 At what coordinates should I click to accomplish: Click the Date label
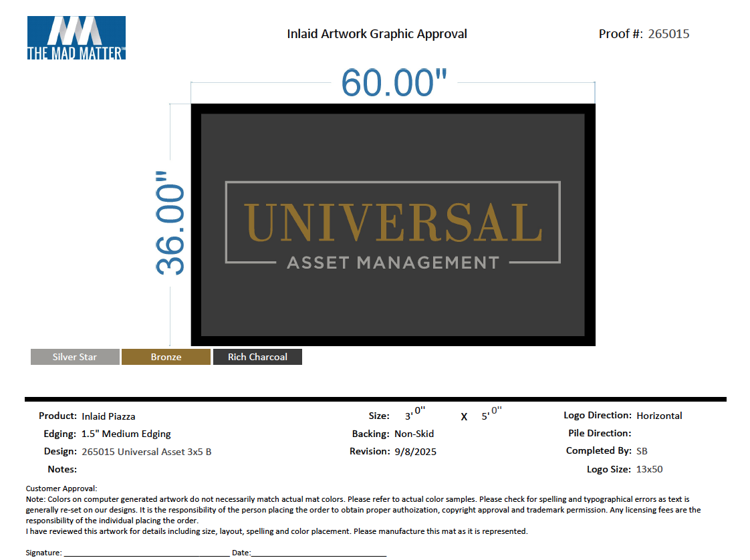pos(241,553)
